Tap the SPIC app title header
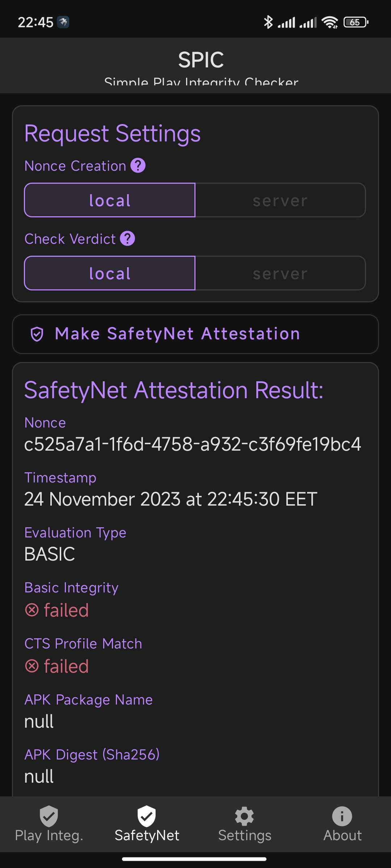This screenshot has height=868, width=391. click(201, 60)
